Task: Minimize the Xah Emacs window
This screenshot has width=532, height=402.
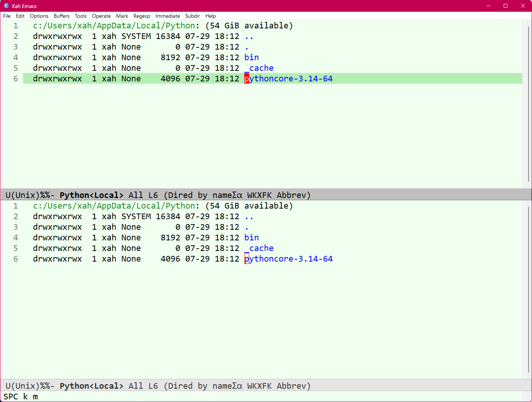Action: point(488,6)
